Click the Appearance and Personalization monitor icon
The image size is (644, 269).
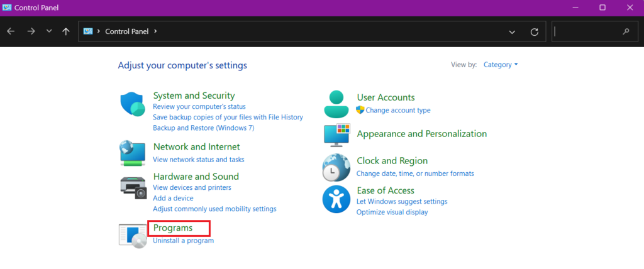[337, 135]
